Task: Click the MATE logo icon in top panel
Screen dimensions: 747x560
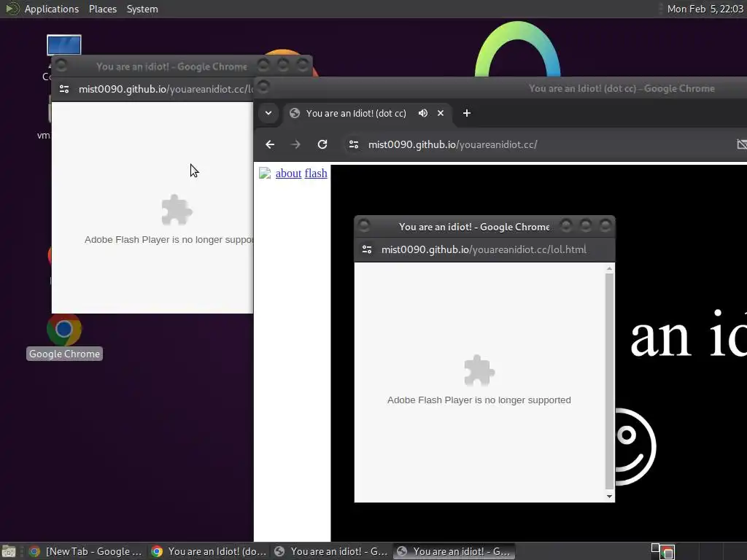Action: (x=12, y=9)
